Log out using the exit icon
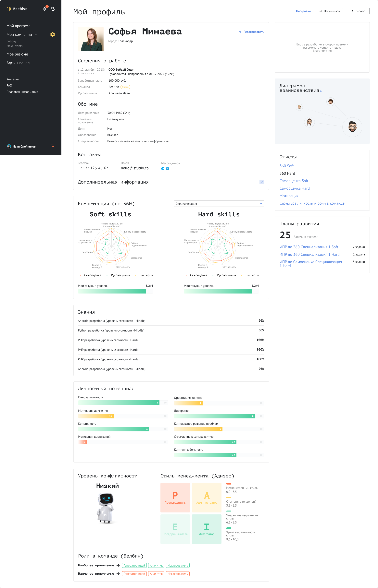Viewport: 378px width, 588px height. click(x=52, y=146)
